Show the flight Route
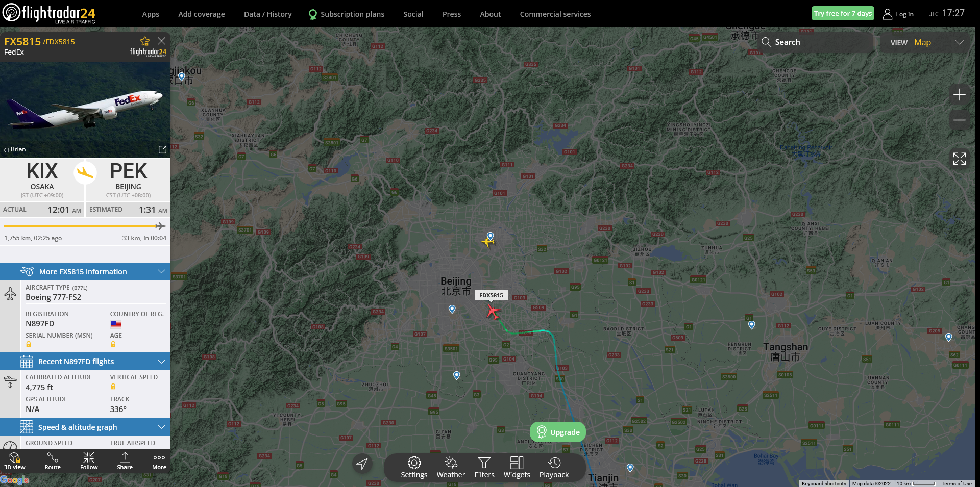The width and height of the screenshot is (980, 487). point(52,460)
